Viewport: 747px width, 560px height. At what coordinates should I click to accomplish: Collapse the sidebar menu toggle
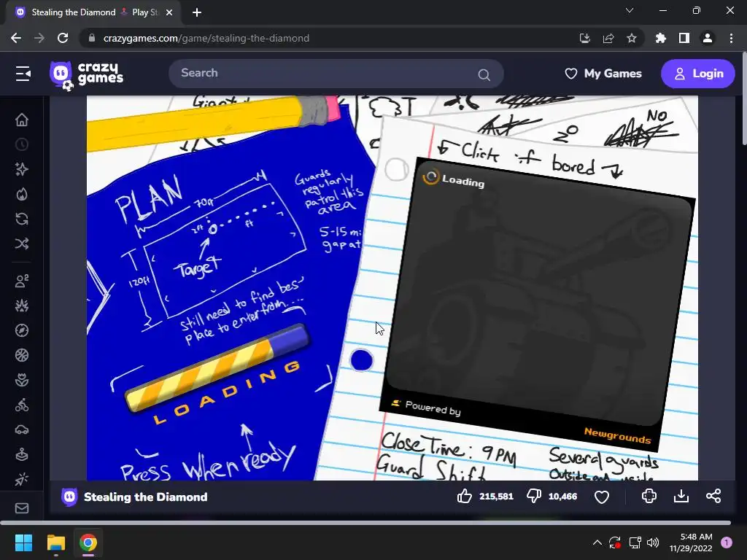click(23, 74)
